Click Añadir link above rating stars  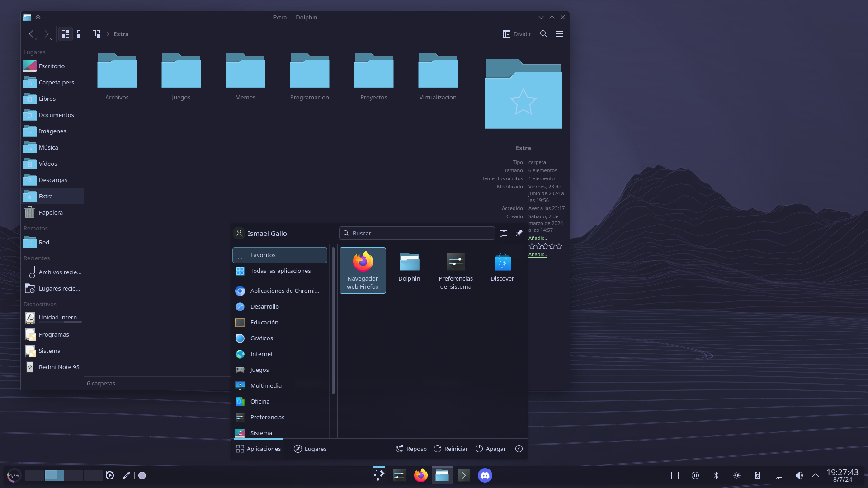538,238
